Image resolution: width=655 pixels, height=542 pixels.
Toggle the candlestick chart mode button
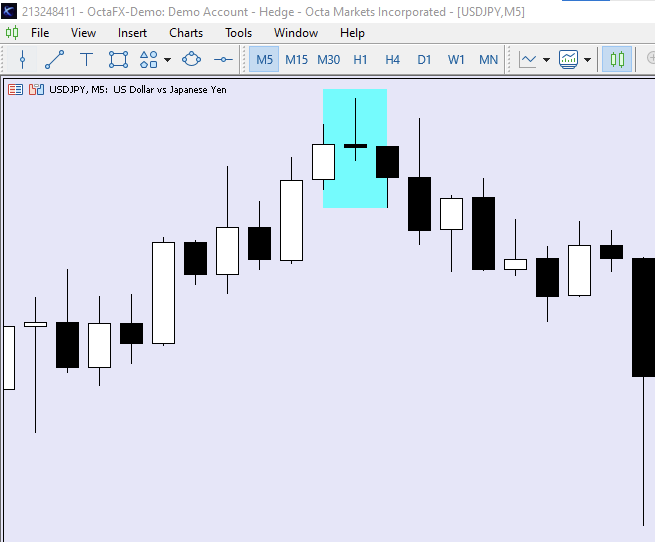[x=617, y=59]
